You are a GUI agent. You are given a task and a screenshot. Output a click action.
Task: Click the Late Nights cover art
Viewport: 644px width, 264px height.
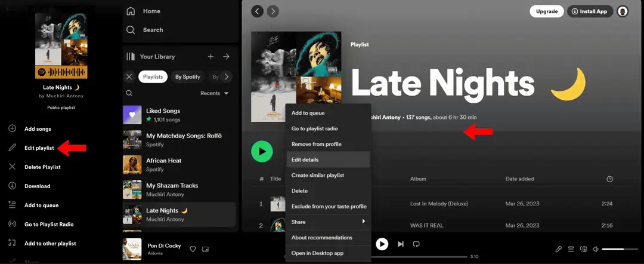(x=296, y=77)
